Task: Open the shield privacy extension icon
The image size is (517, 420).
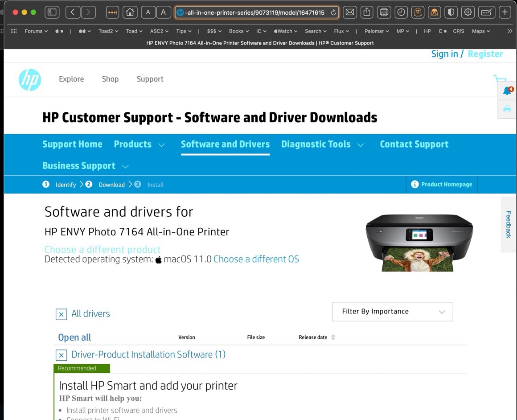Action: [x=451, y=12]
